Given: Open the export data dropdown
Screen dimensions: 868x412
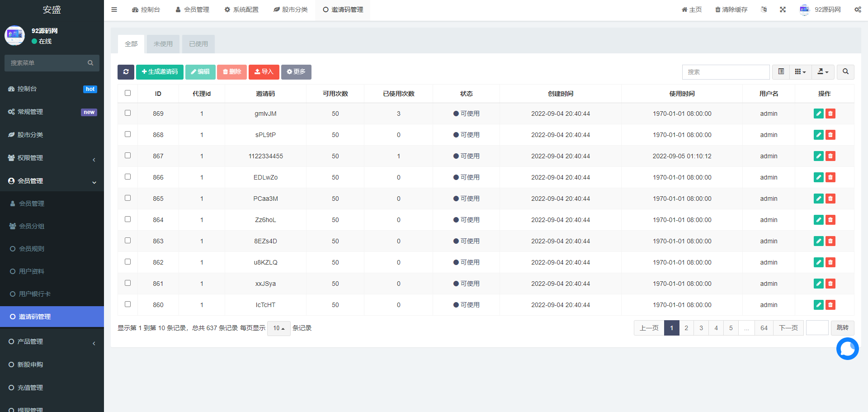Looking at the screenshot, I should 823,72.
